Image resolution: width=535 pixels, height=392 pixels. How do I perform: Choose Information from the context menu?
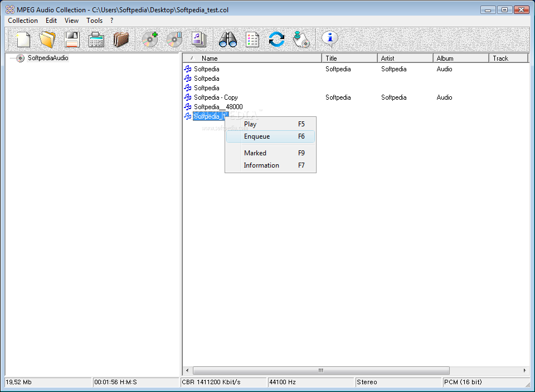click(270, 165)
